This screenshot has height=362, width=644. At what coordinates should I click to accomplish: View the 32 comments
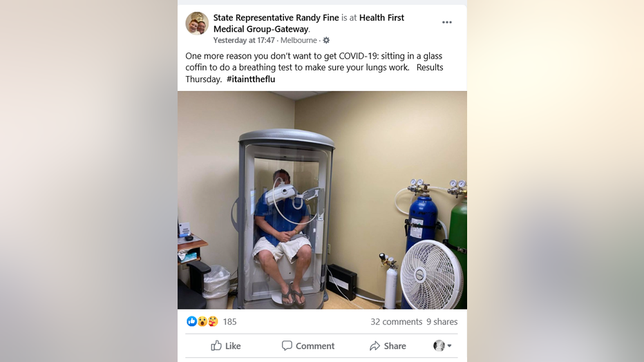pos(397,322)
